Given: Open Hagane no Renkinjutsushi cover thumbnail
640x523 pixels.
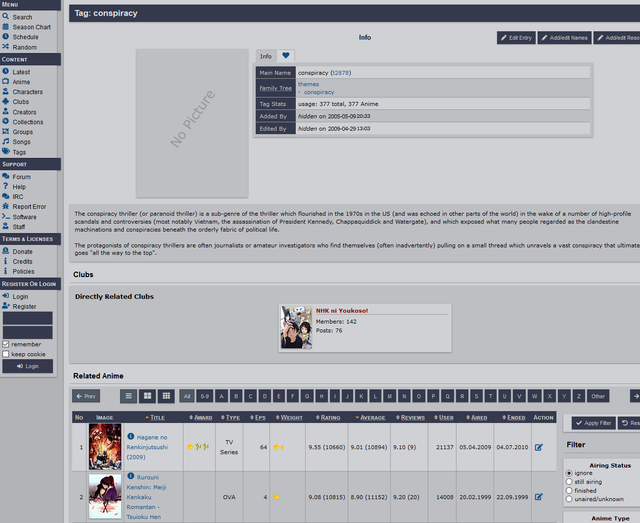Looking at the screenshot, I should 105,446.
